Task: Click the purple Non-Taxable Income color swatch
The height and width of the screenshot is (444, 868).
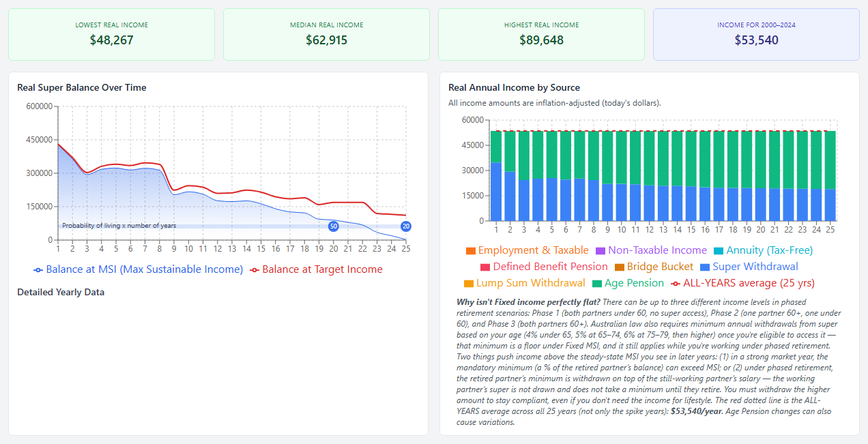Action: [x=600, y=251]
